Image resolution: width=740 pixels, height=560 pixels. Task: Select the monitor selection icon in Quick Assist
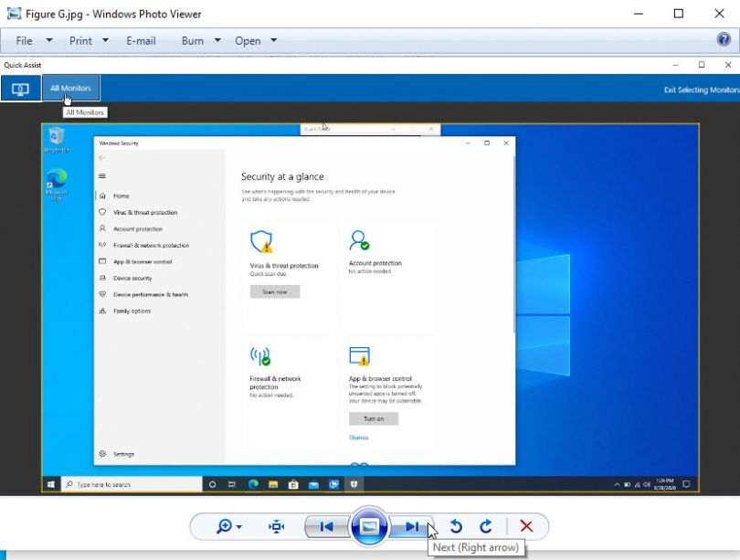20,88
